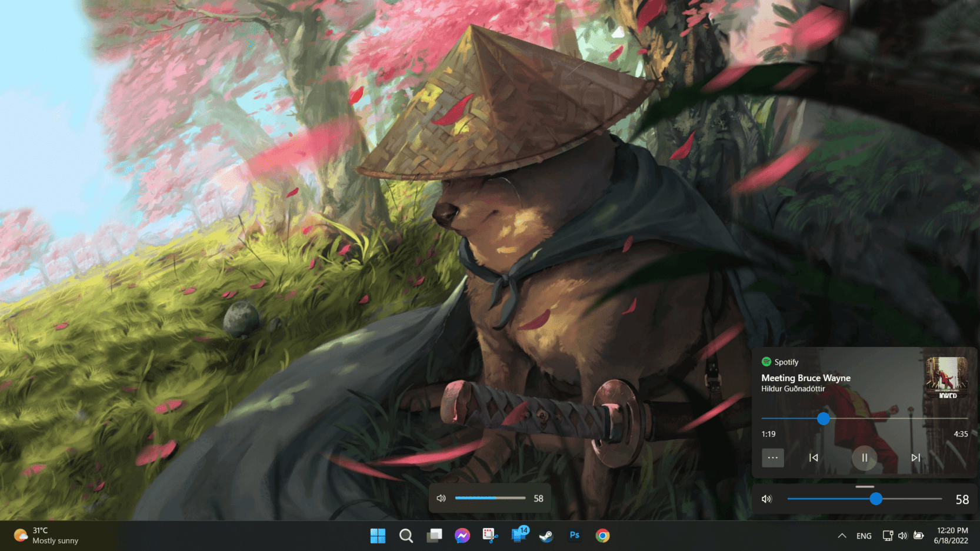The height and width of the screenshot is (551, 980).
Task: Click the elapsed time 1:19
Action: [x=768, y=434]
